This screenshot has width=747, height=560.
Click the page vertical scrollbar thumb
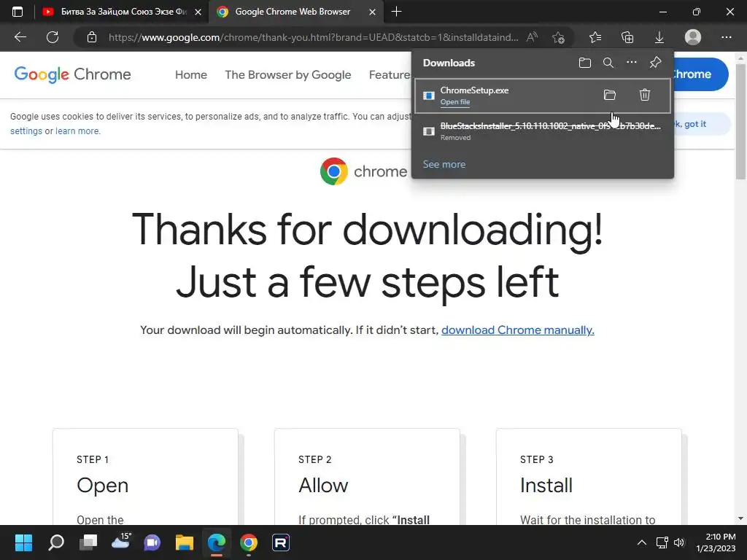[740, 122]
